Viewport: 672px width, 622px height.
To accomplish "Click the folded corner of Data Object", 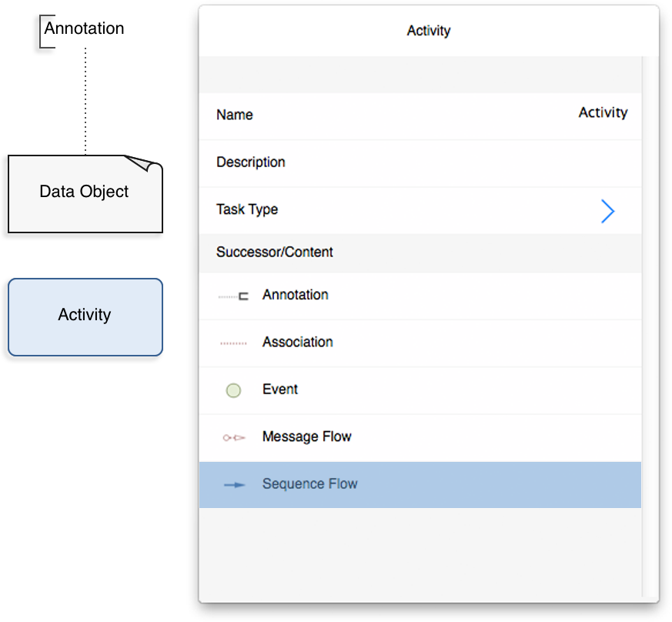I will pyautogui.click(x=144, y=164).
